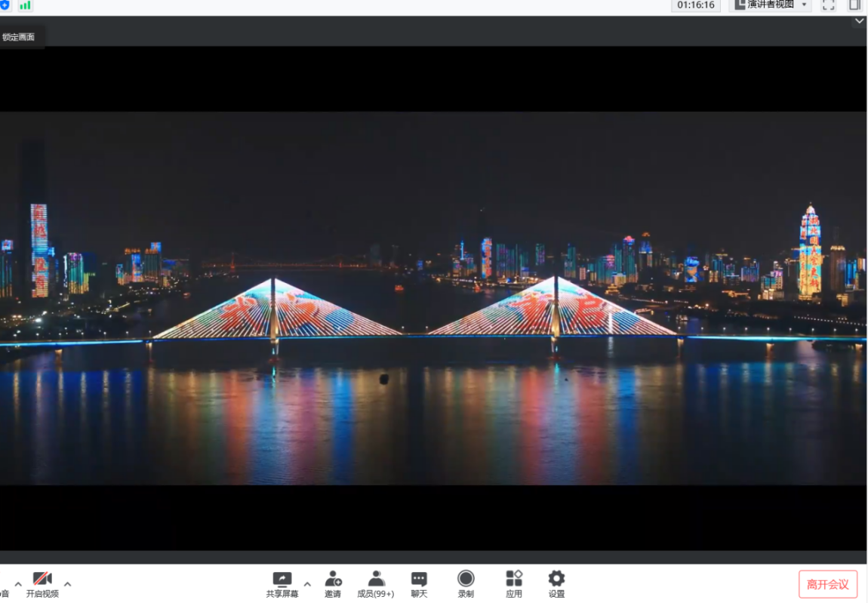Click the Share Screen (共享屏幕) icon
Screen dimensions: 868x603
click(x=282, y=579)
